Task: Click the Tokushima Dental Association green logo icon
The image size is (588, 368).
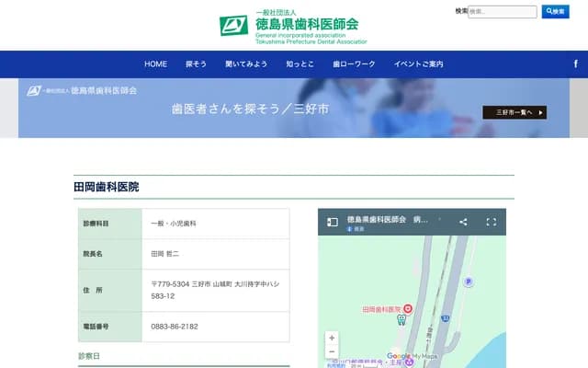Action: click(x=233, y=26)
